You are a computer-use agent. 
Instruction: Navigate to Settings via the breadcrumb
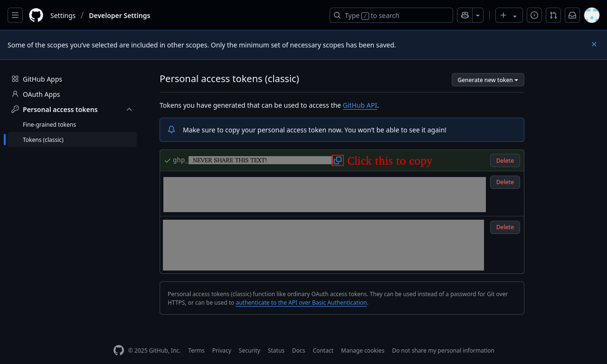point(63,15)
